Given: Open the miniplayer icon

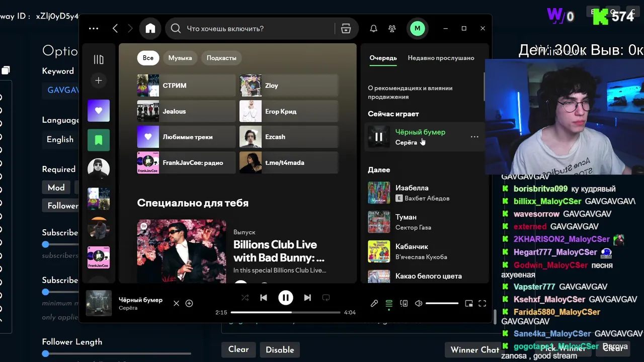Looking at the screenshot, I should (x=469, y=303).
